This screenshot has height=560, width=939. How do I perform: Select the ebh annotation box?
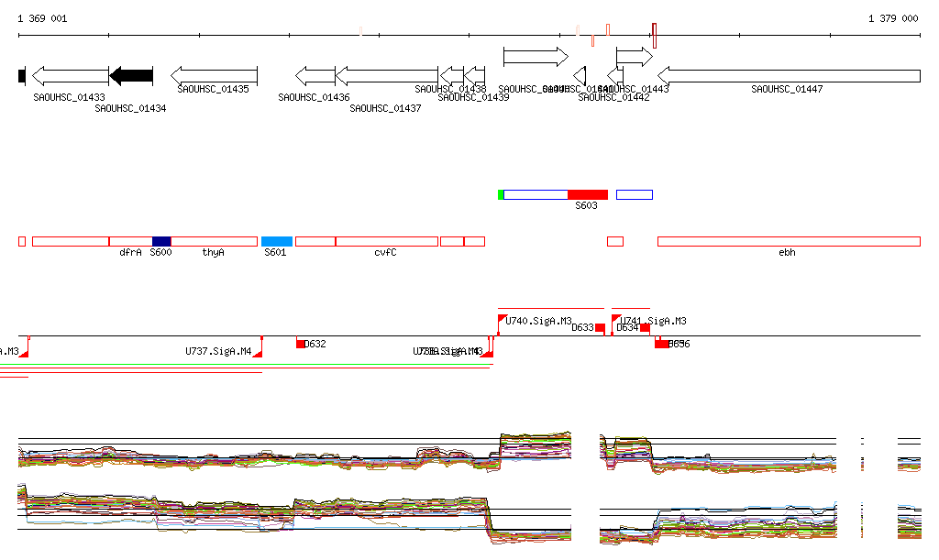pos(789,242)
